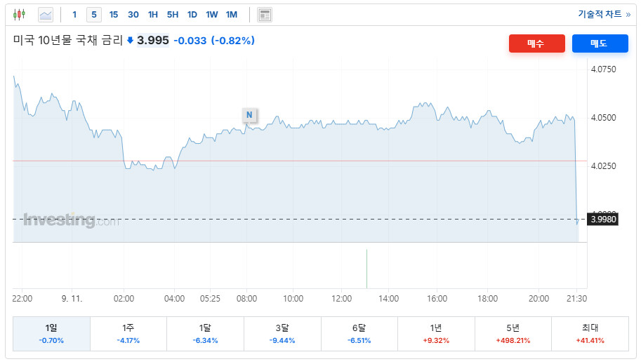Select the 1D interval
The height and width of the screenshot is (364, 641).
coord(192,15)
